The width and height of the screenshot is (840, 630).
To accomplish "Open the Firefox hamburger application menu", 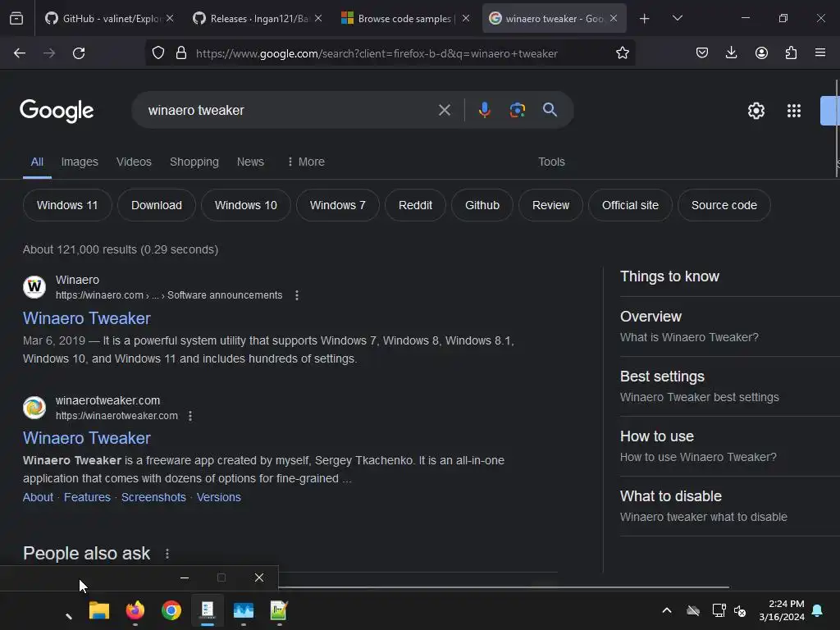I will [x=820, y=53].
